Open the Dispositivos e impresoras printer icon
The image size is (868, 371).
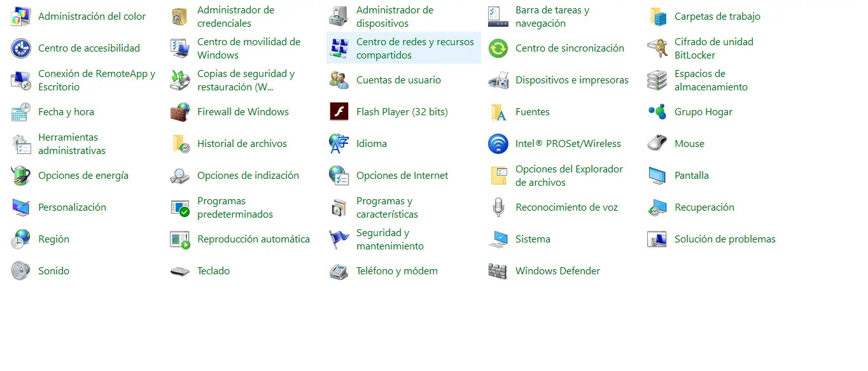point(498,80)
